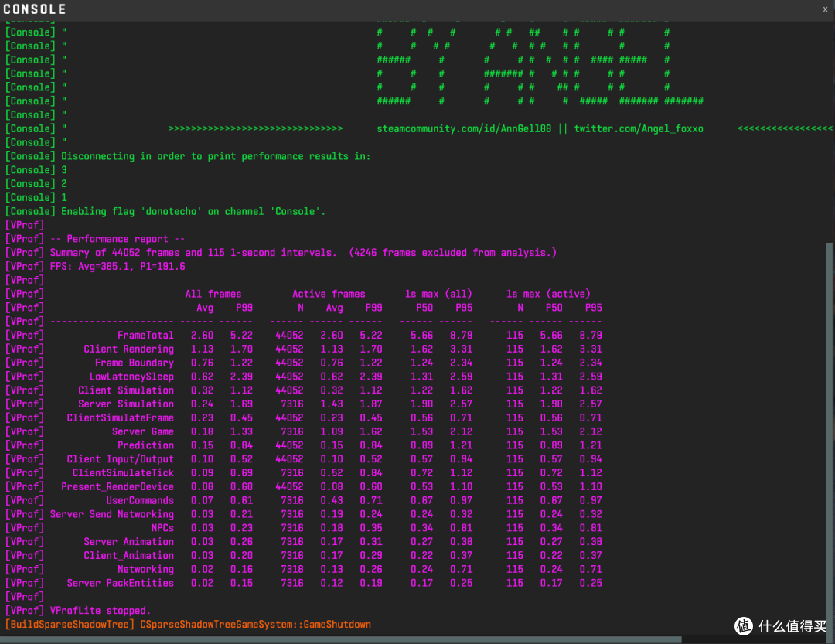
Task: Click the Present_RenderDevice row label
Action: [x=118, y=487]
